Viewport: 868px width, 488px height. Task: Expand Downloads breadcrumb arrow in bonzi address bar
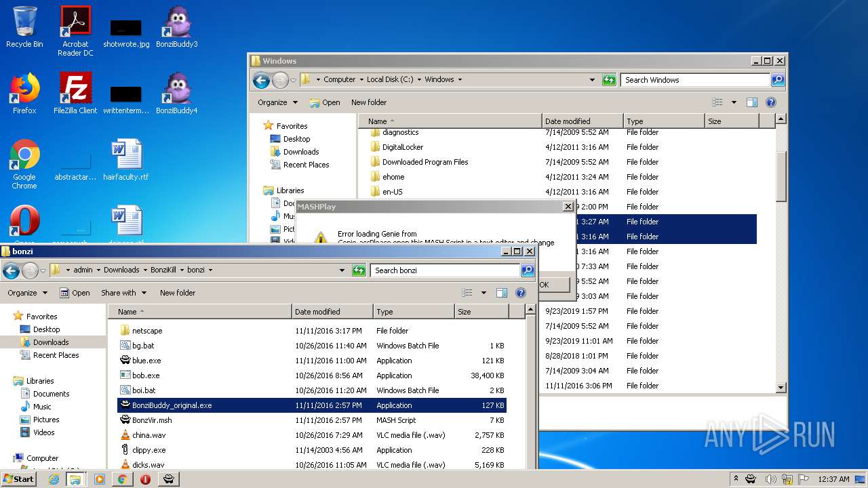click(144, 270)
